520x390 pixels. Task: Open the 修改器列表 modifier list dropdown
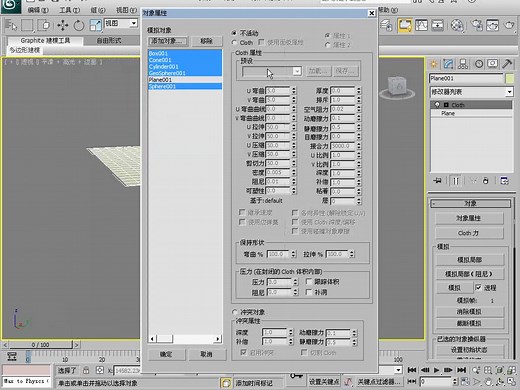[509, 92]
